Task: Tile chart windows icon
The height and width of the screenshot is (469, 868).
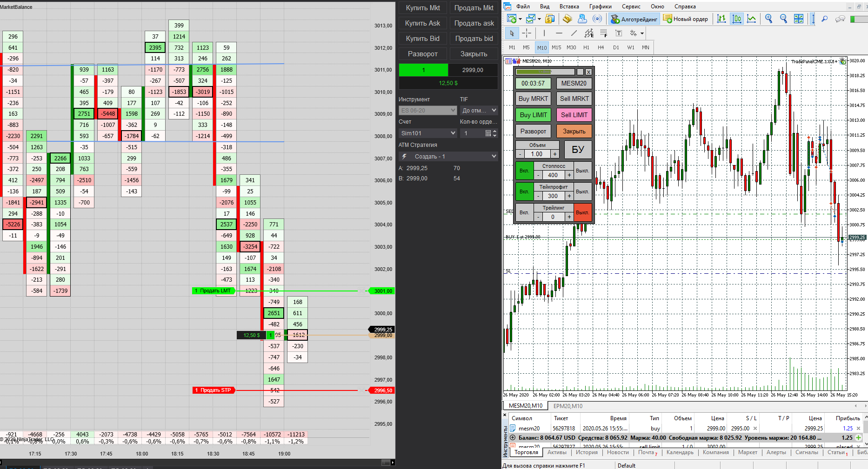Action: coord(799,19)
